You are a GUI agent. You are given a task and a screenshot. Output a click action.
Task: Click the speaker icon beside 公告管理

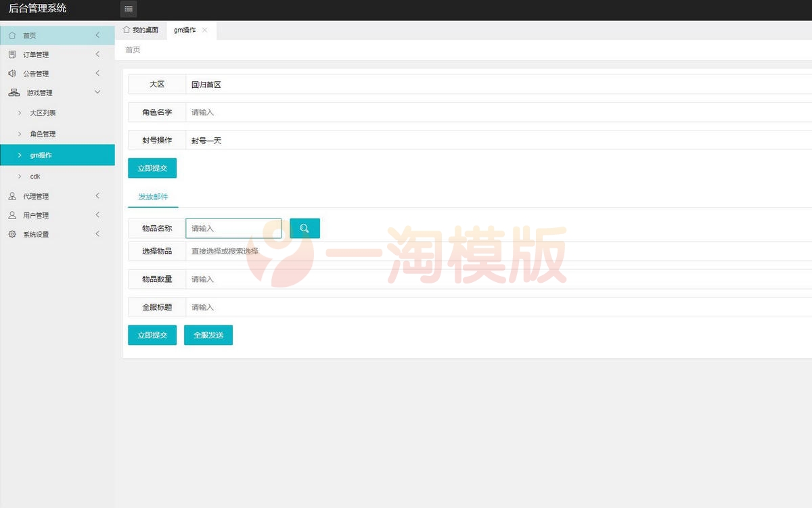pos(12,73)
